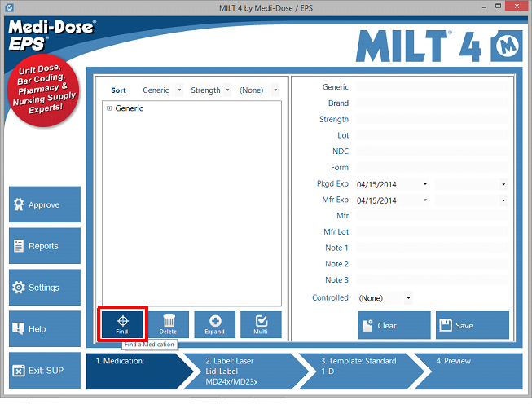Open the Help section
This screenshot has height=409, width=532.
[45, 328]
